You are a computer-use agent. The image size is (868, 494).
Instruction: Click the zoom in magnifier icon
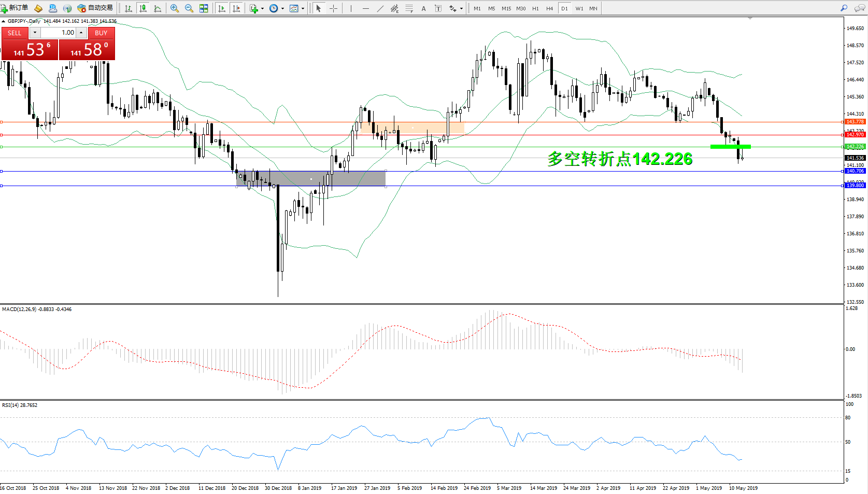click(175, 8)
